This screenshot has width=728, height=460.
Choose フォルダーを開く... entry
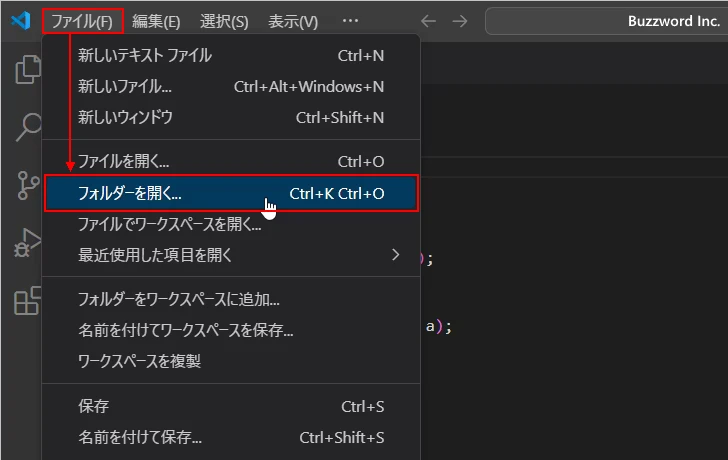(x=231, y=193)
